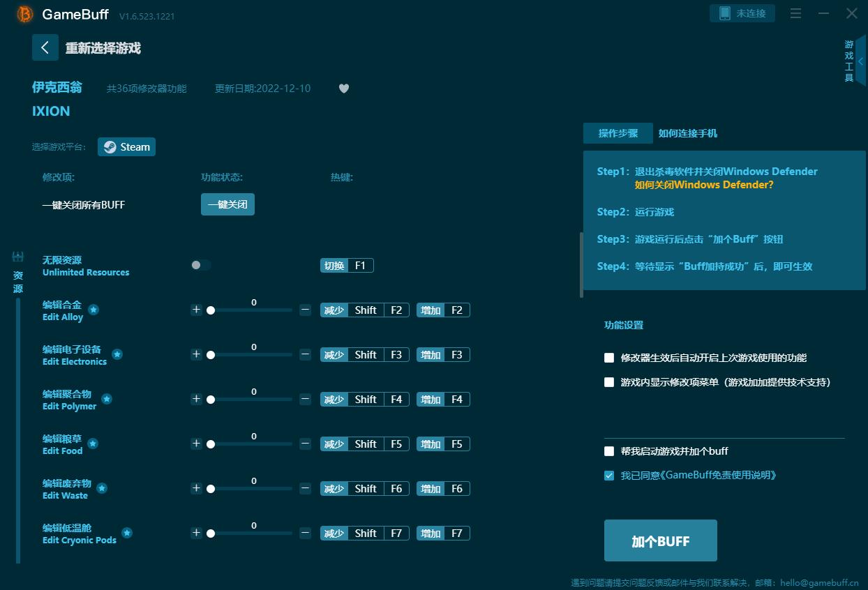This screenshot has height=590, width=868.
Task: Click plus icon for Edit Cryonic Pods
Action: (196, 533)
